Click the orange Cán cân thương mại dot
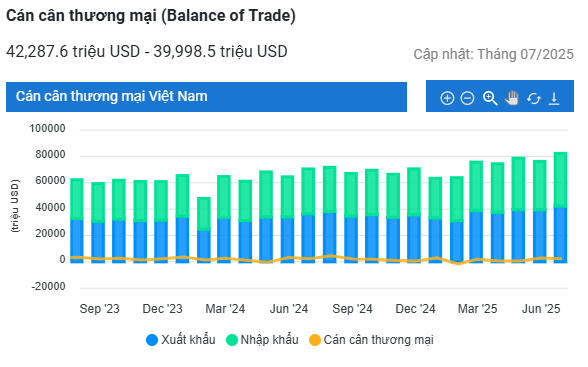The image size is (588, 367). pyautogui.click(x=315, y=340)
